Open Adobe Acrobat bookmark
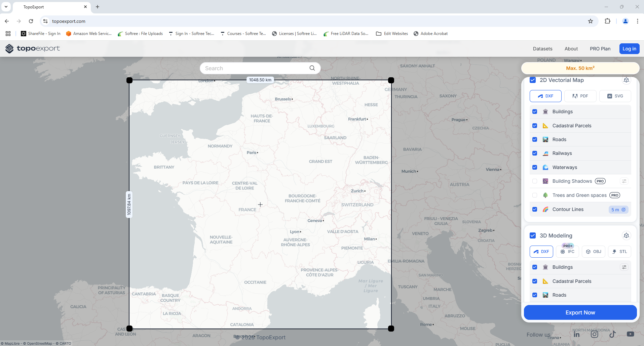 click(431, 34)
